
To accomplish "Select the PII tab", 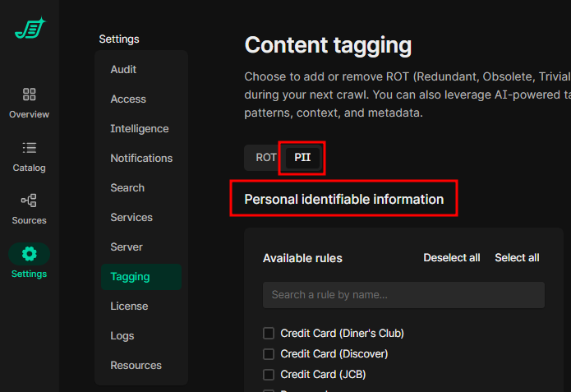I will pos(302,158).
